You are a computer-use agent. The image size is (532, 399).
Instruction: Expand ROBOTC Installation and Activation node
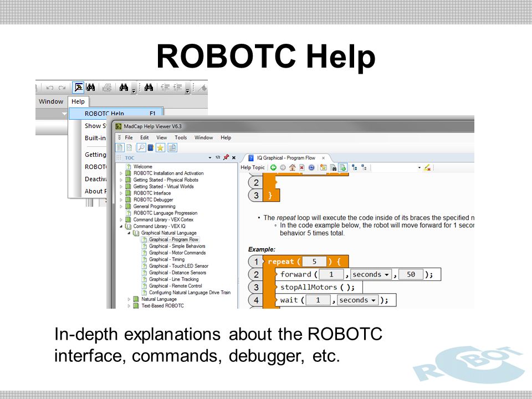[x=121, y=173]
